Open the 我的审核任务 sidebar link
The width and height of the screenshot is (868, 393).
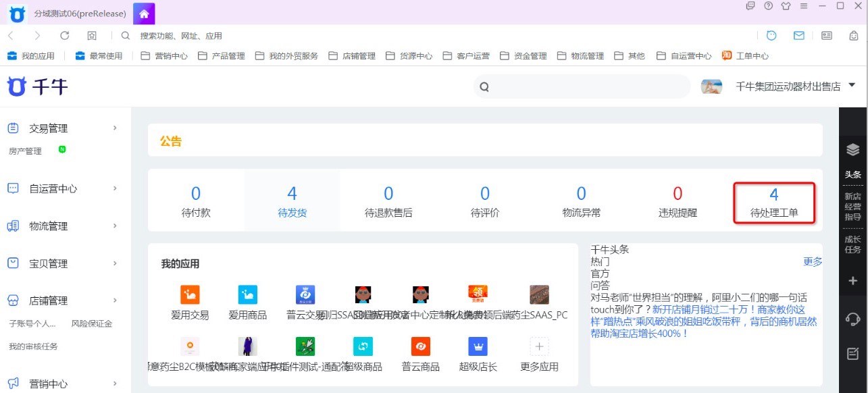(x=33, y=346)
